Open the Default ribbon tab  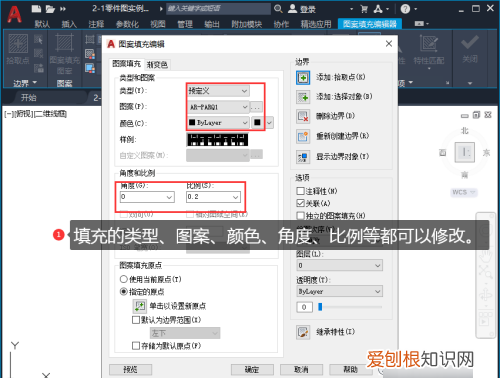(42, 24)
